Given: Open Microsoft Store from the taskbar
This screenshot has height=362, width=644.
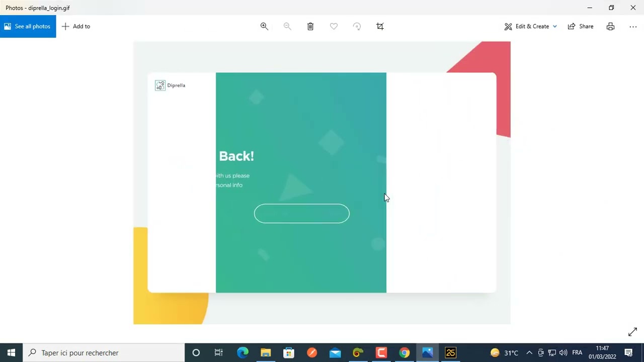Looking at the screenshot, I should click(x=289, y=352).
